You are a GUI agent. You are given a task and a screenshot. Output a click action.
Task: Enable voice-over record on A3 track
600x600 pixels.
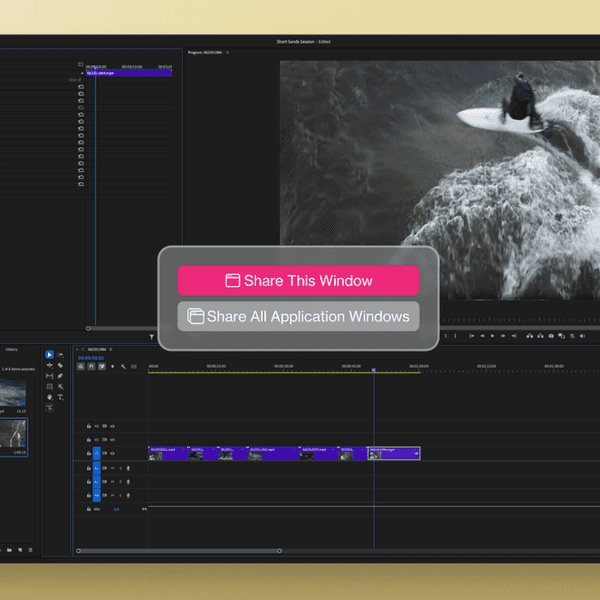click(x=128, y=496)
